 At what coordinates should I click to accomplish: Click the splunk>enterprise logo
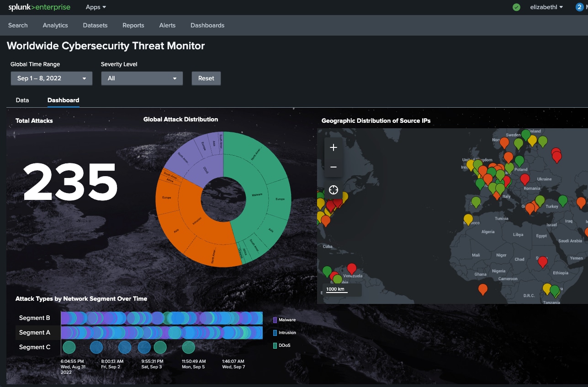point(39,7)
